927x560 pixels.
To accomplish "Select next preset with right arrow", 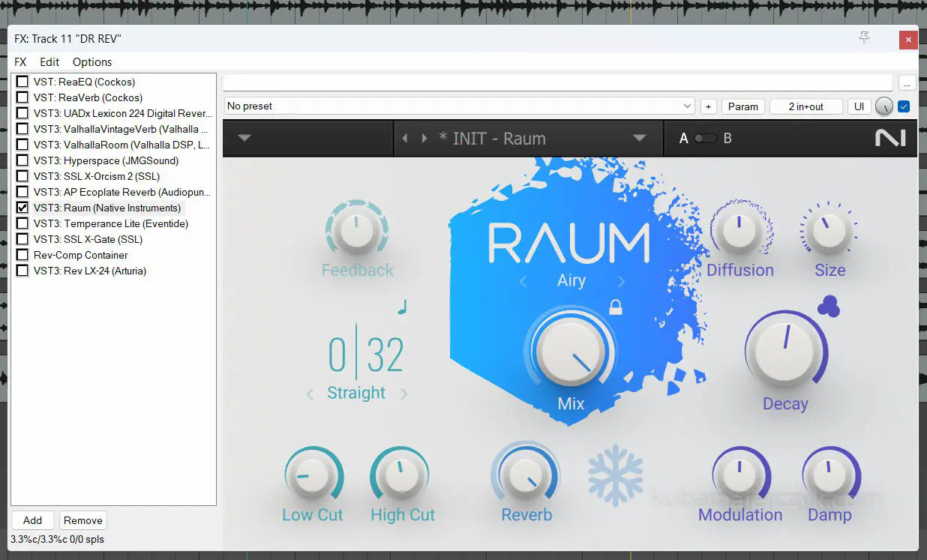I will coord(424,139).
